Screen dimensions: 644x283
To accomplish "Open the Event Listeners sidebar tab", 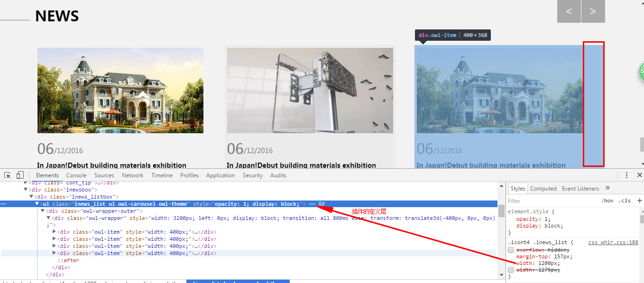I will (580, 189).
